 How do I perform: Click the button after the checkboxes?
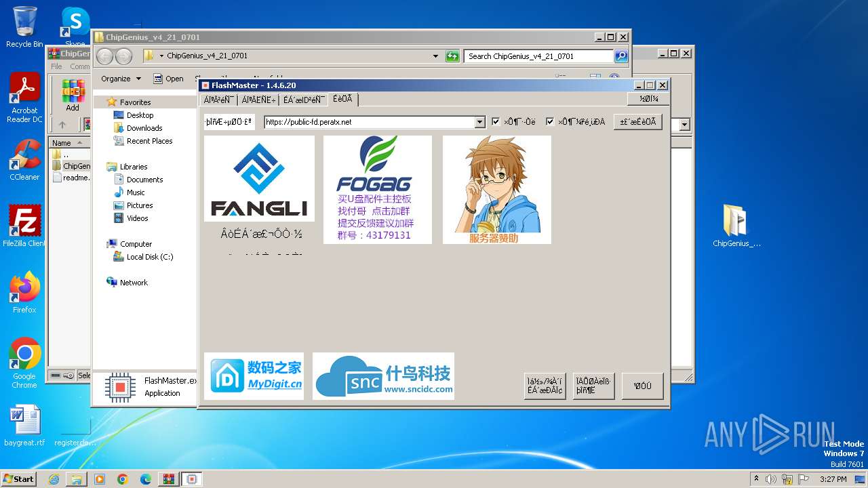click(638, 122)
